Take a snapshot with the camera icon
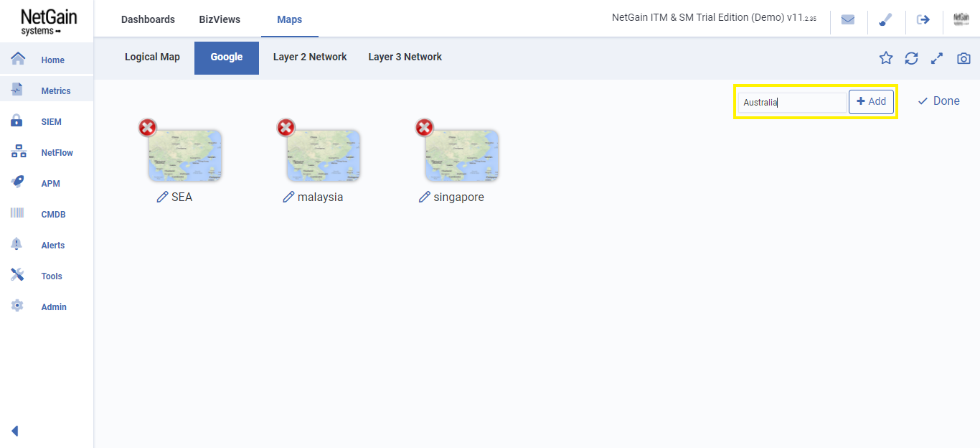 tap(963, 59)
